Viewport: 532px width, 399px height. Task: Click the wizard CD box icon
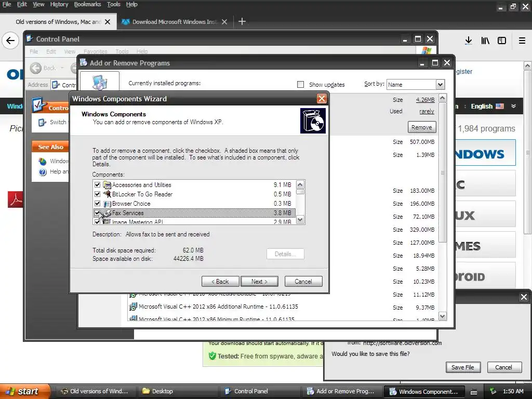point(313,121)
